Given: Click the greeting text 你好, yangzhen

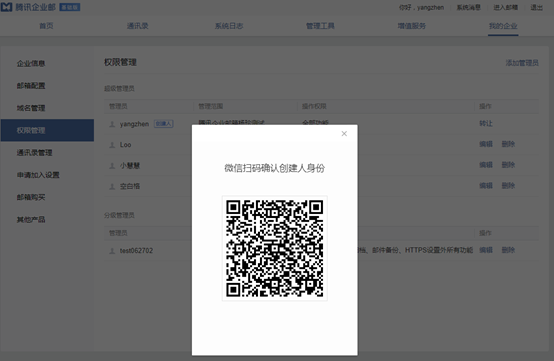Looking at the screenshot, I should click(x=422, y=7).
